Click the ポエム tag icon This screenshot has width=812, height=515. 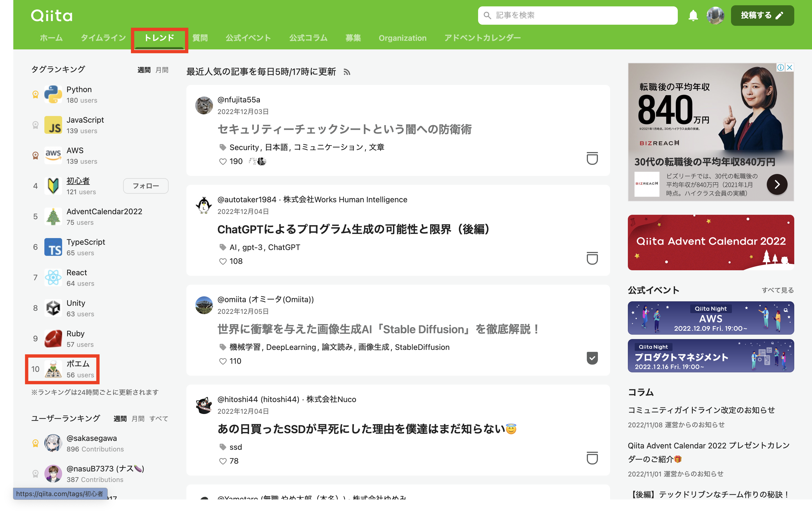tap(53, 369)
